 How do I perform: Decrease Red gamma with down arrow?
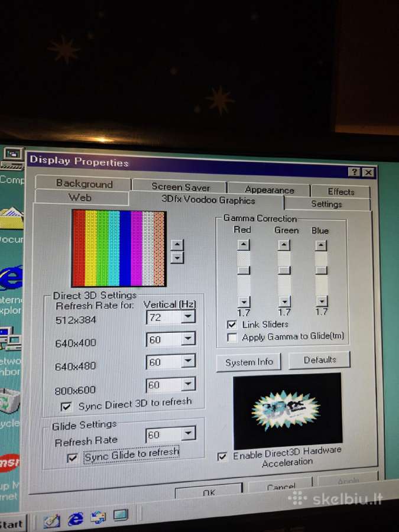coord(244,301)
